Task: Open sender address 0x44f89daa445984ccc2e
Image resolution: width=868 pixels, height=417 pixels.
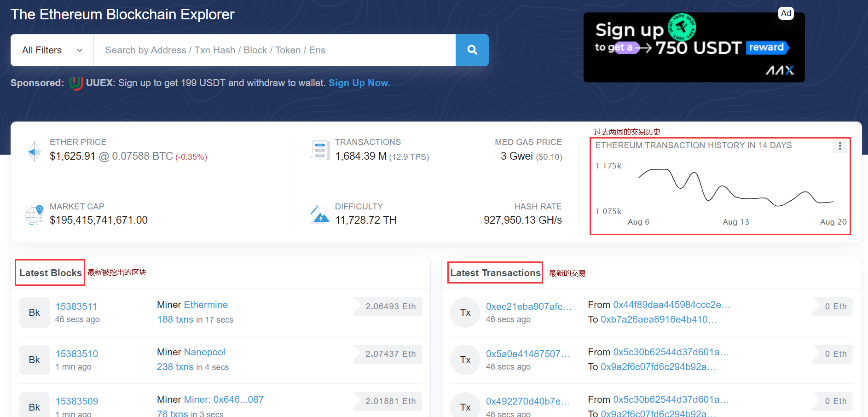Action: pyautogui.click(x=672, y=305)
